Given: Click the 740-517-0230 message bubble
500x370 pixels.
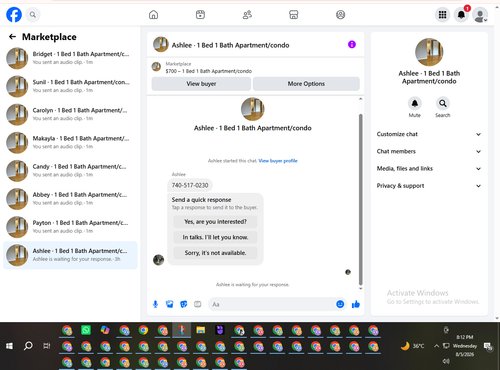Looking at the screenshot, I should tap(190, 185).
